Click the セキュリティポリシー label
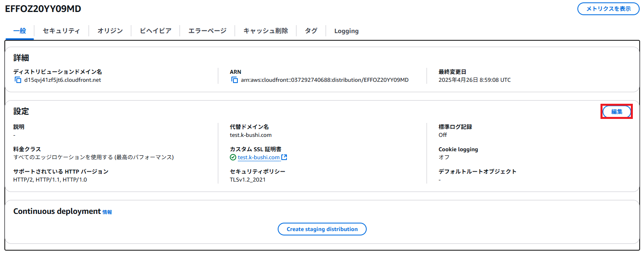 257,172
